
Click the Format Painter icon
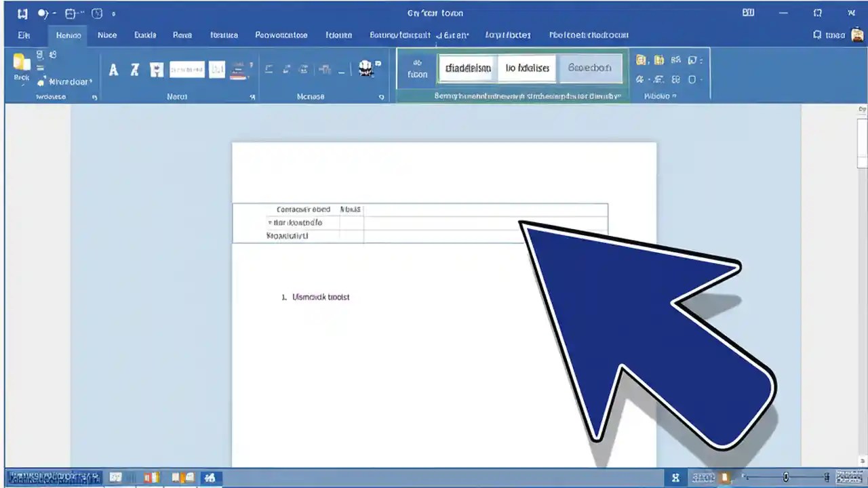(41, 81)
